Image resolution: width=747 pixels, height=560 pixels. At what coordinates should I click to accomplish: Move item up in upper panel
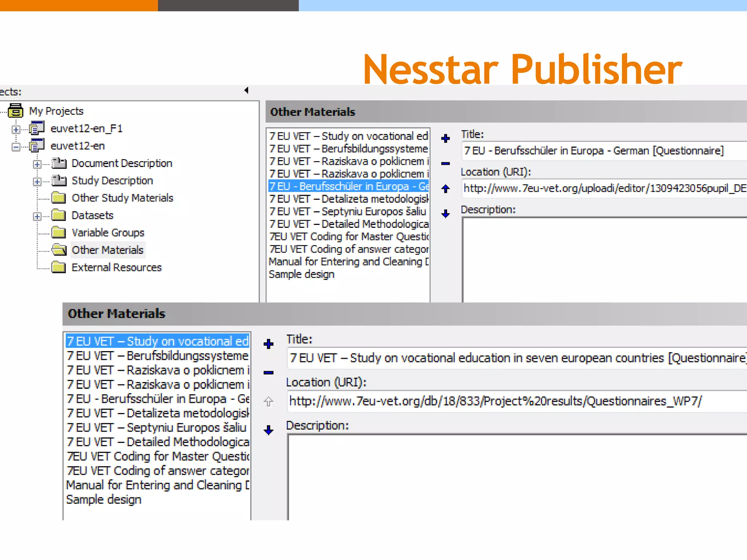tap(445, 188)
